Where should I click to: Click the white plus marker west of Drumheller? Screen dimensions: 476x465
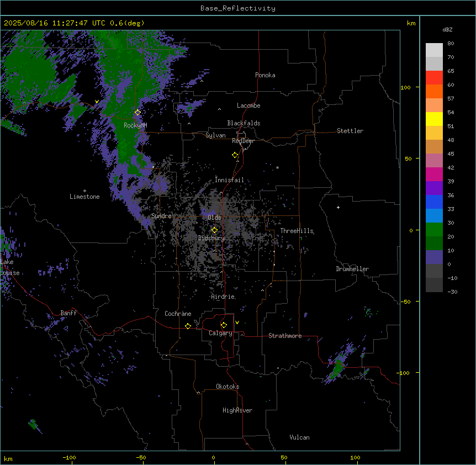pos(338,207)
